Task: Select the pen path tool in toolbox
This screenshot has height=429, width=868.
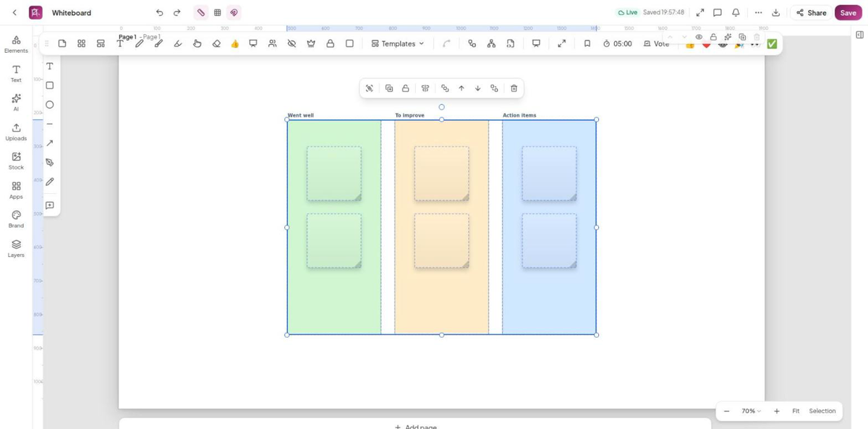Action: [50, 163]
